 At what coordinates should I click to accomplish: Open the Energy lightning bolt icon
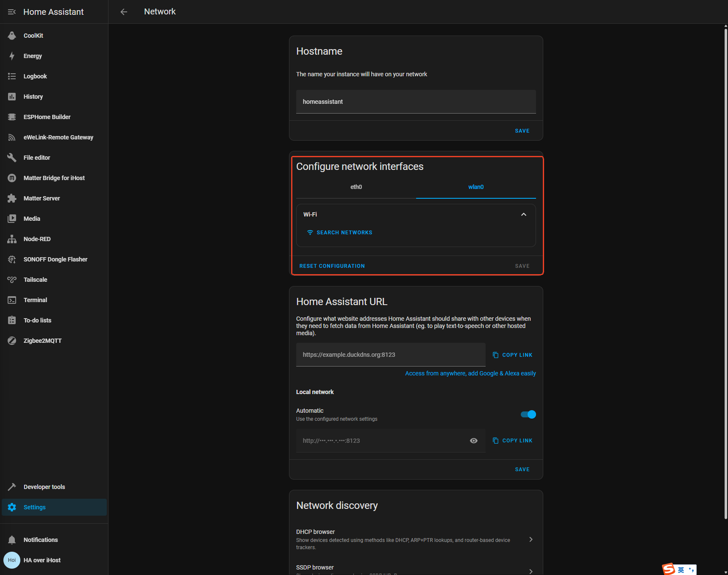12,56
